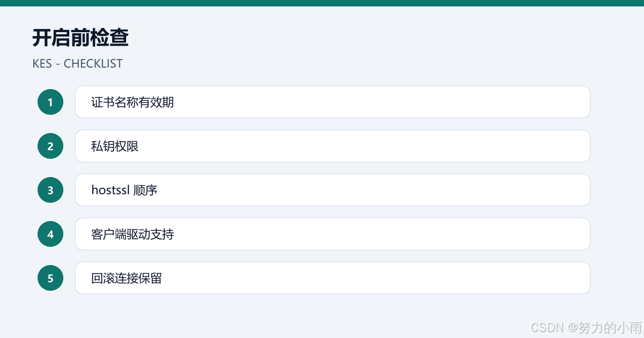Screen dimensions: 644x338
Task: Open the 私钥权限 checklist item
Action: click(x=333, y=146)
